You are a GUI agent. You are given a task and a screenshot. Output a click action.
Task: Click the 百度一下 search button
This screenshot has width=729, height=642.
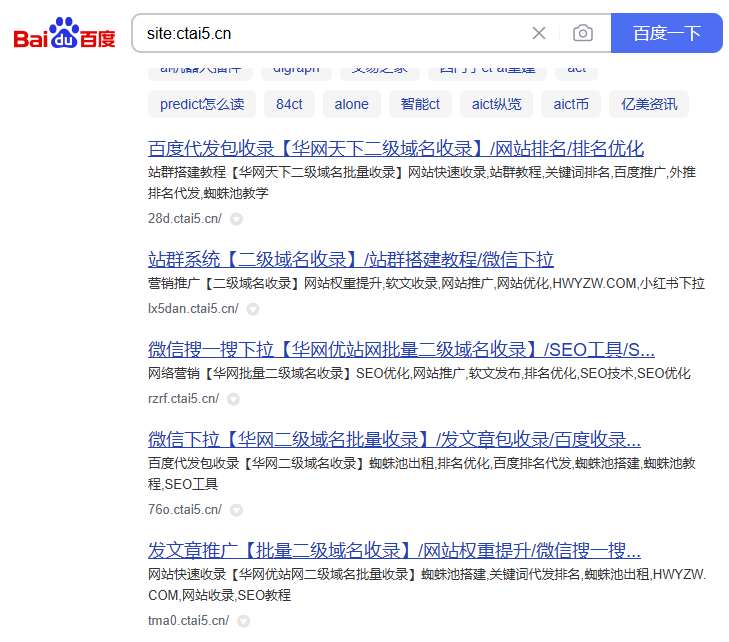666,33
